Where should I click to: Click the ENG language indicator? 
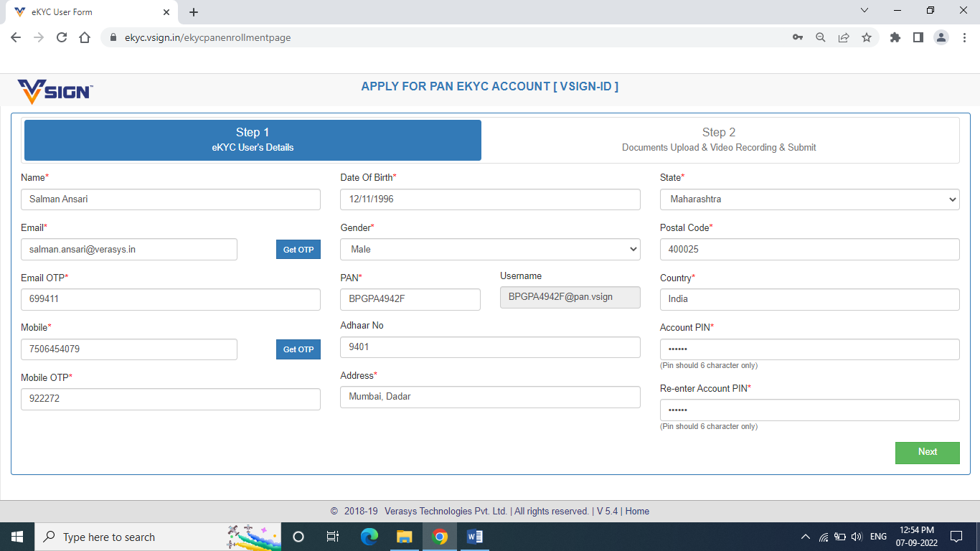[878, 537]
